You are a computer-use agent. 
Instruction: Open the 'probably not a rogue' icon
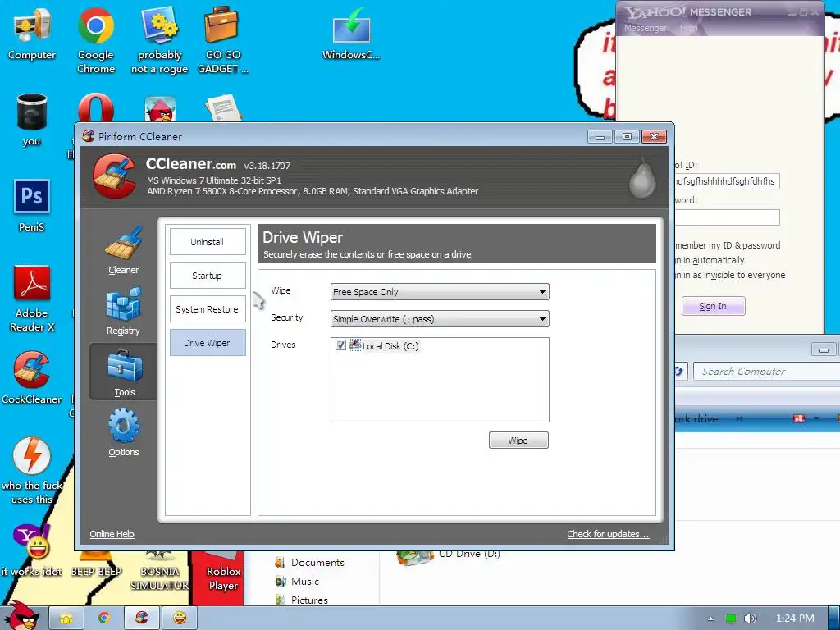tap(160, 39)
